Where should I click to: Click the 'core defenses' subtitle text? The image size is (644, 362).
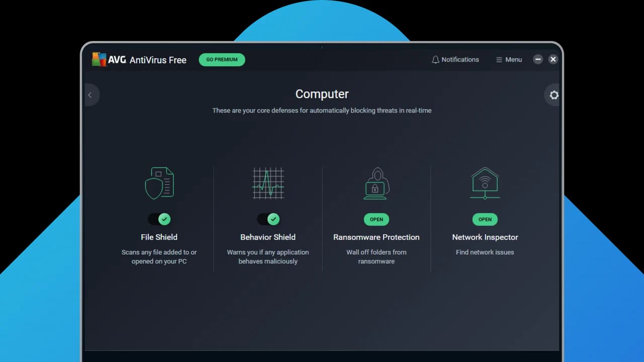(322, 111)
